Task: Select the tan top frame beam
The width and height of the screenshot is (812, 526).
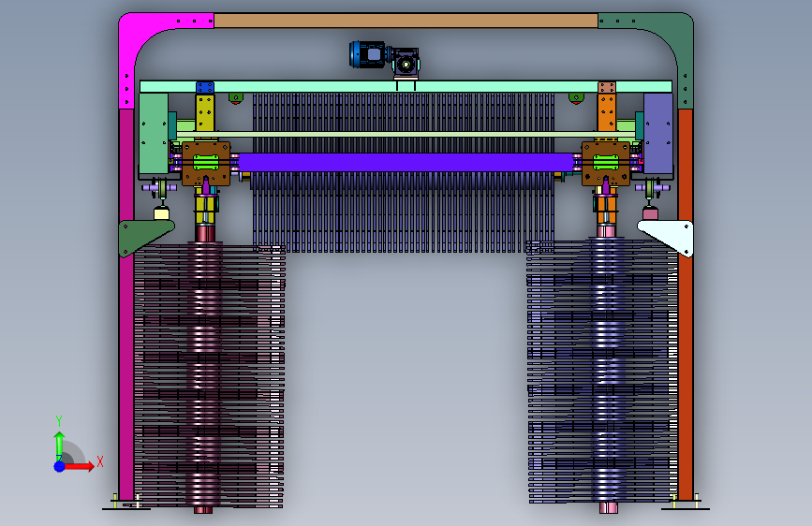Action: pos(406,21)
